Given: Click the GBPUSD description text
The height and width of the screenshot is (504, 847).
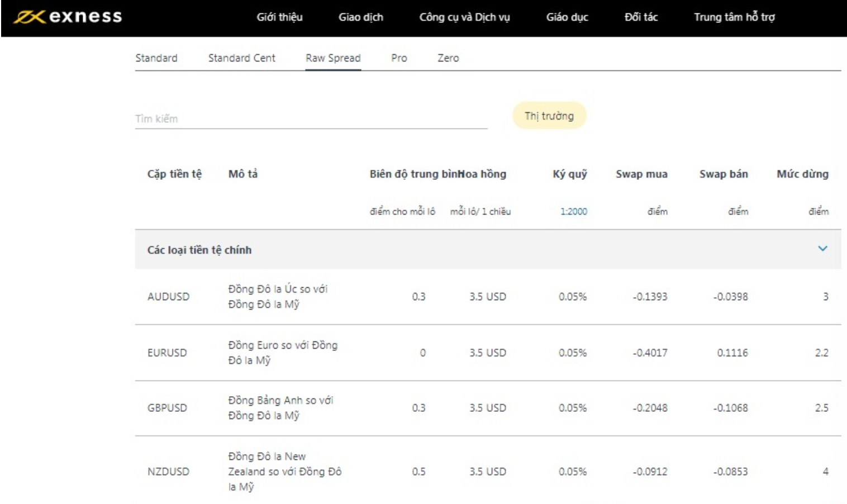Looking at the screenshot, I should pyautogui.click(x=280, y=408).
